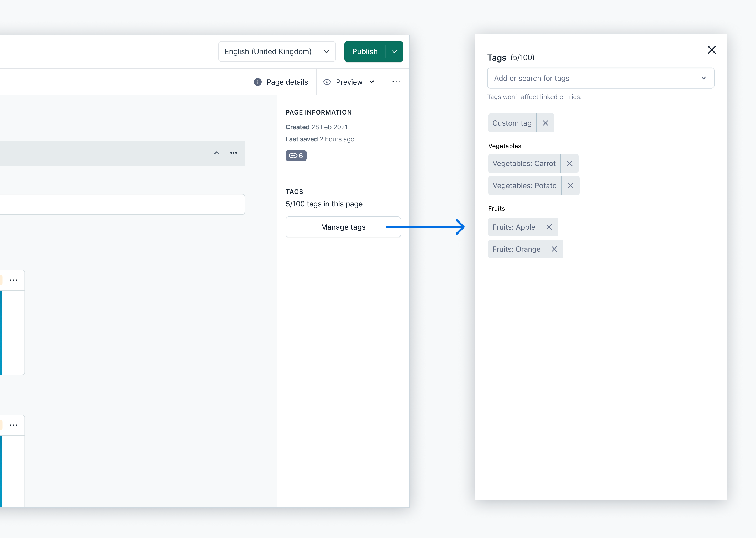The height and width of the screenshot is (538, 756).
Task: Open the first card's ellipsis menu
Action: click(x=14, y=280)
